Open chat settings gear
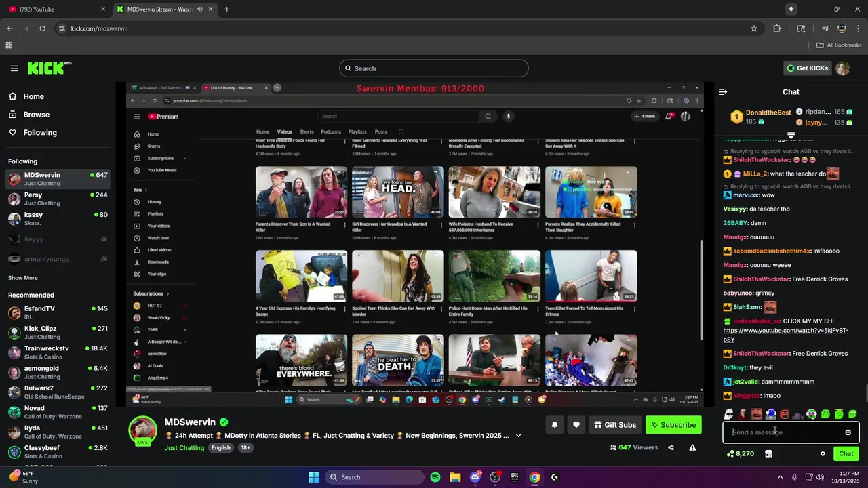 click(x=823, y=453)
